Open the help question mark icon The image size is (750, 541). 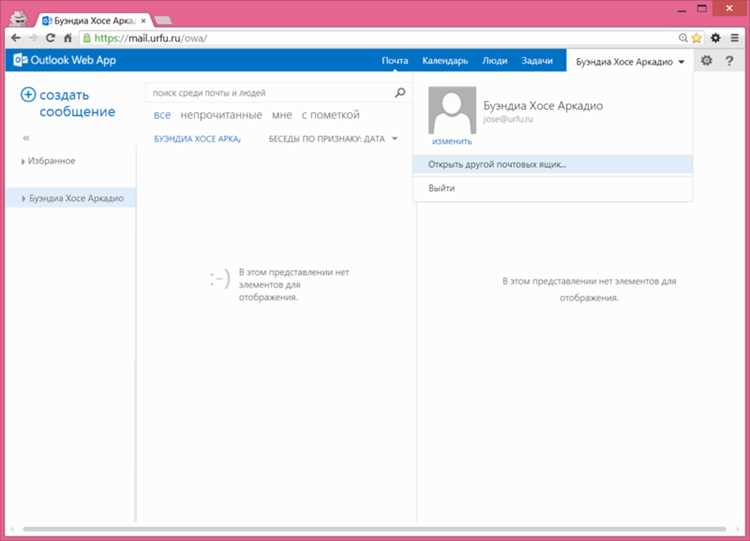[x=729, y=61]
